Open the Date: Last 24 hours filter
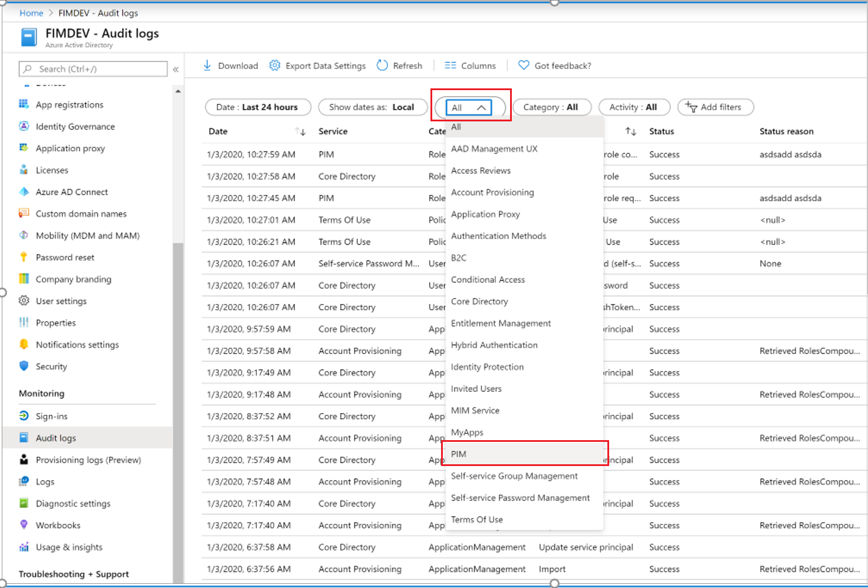Image resolution: width=868 pixels, height=588 pixels. pos(258,107)
